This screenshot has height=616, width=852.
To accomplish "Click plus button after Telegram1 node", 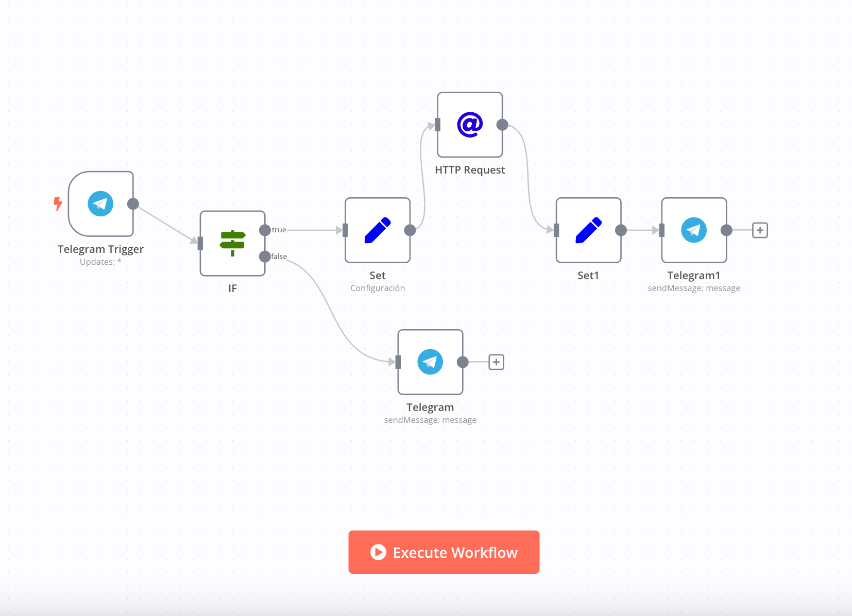I will tap(760, 230).
